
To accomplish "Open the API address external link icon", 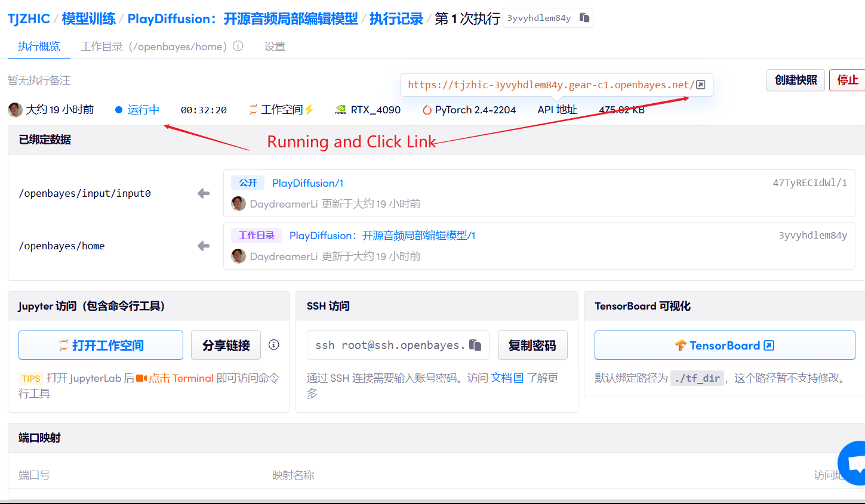I will click(x=701, y=85).
